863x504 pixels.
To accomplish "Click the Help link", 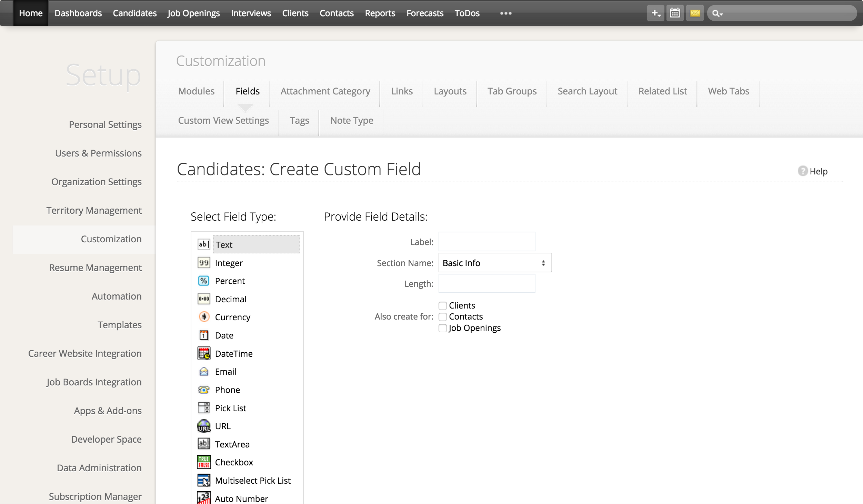I will tap(819, 171).
